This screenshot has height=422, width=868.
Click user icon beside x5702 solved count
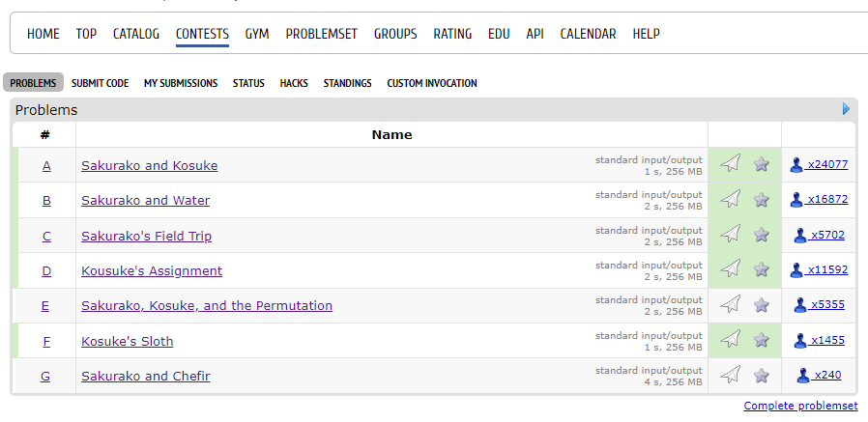[800, 236]
